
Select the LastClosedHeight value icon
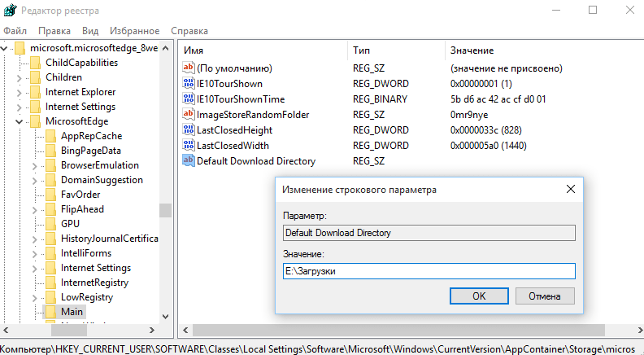click(x=189, y=130)
